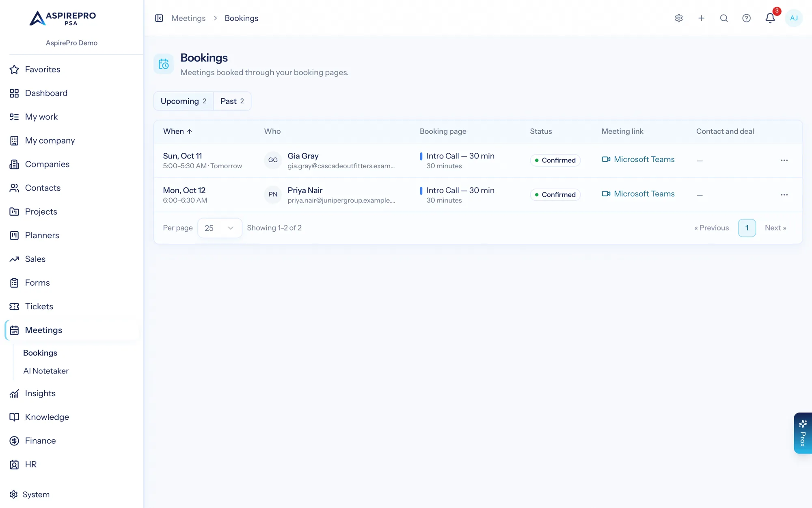Image resolution: width=812 pixels, height=508 pixels.
Task: Open row actions for Priya Nair booking
Action: (x=784, y=195)
